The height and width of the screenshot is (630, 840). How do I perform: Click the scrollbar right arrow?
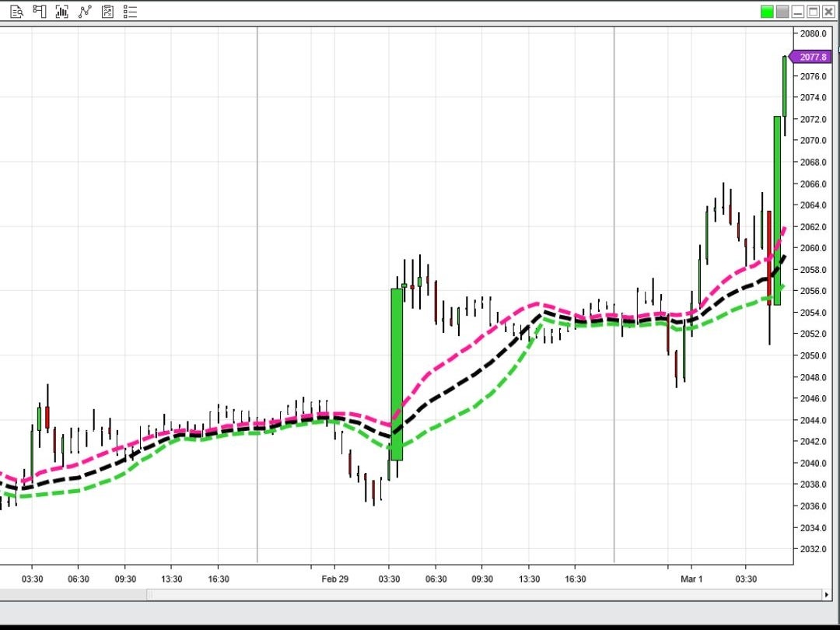click(x=826, y=595)
